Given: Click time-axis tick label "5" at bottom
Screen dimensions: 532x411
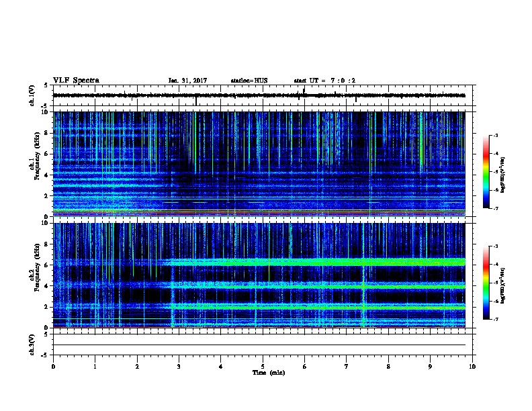Looking at the screenshot, I should 263,366.
